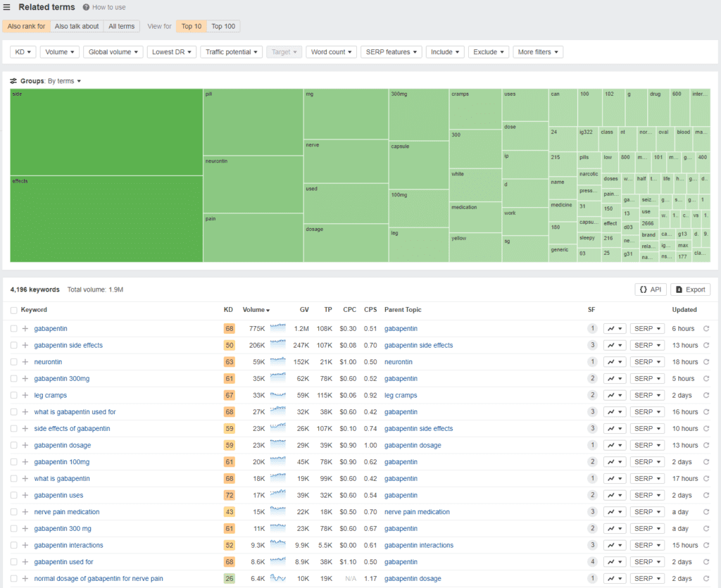Image resolution: width=721 pixels, height=588 pixels.
Task: Refresh the gabapentin row update icon
Action: coord(706,329)
